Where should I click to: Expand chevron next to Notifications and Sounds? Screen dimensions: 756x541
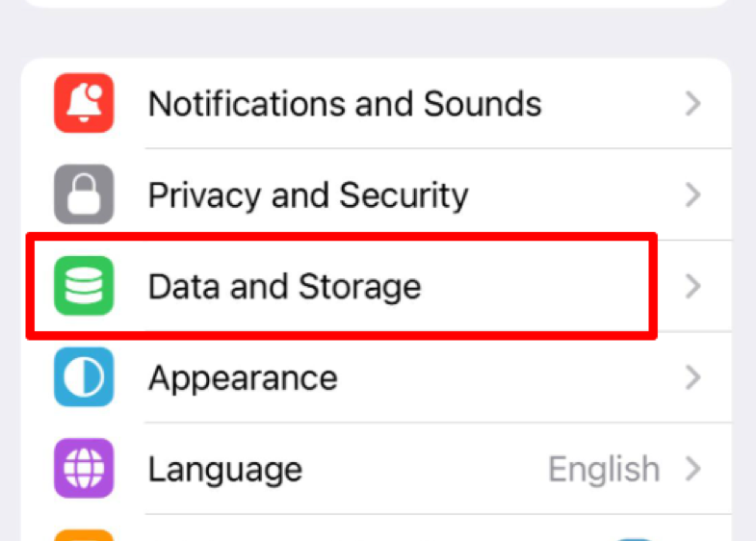pyautogui.click(x=692, y=103)
